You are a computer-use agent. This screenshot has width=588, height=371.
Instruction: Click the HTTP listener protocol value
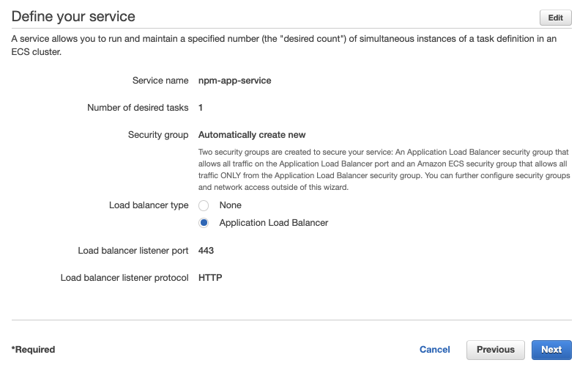click(x=210, y=277)
